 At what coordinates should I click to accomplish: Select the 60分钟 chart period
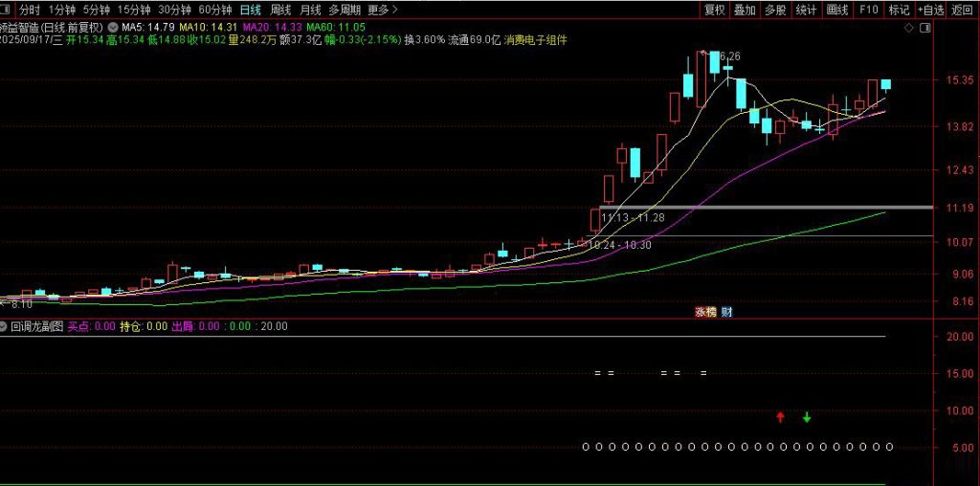214,10
